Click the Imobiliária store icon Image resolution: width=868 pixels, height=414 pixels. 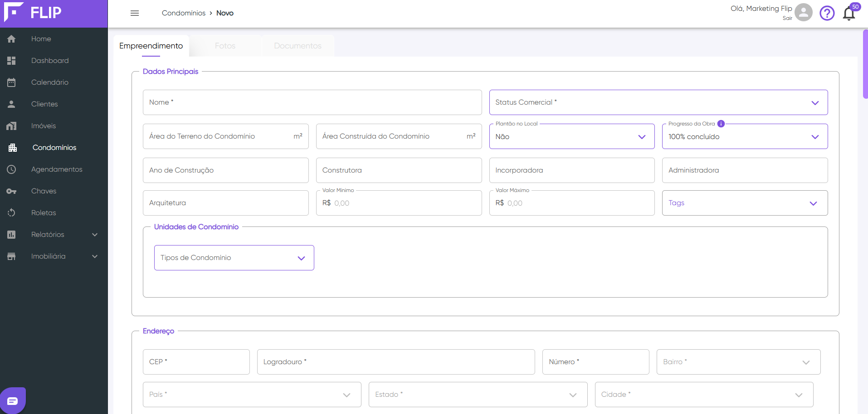[x=11, y=256]
